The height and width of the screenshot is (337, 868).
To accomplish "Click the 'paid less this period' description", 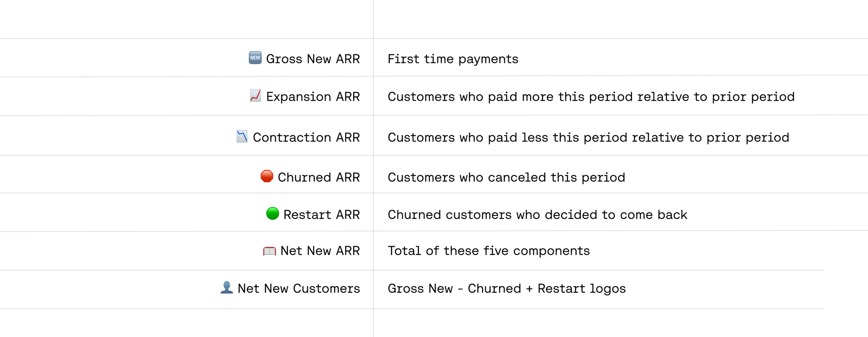I will coord(589,138).
